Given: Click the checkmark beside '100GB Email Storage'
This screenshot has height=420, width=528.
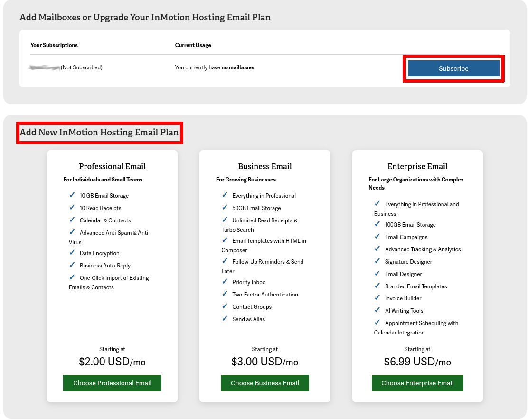Looking at the screenshot, I should tap(377, 224).
